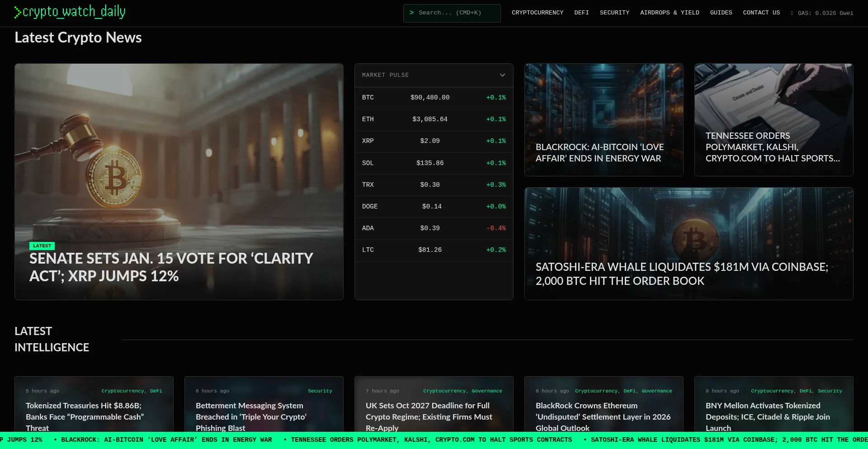Open the GUIDES page
The width and height of the screenshot is (868, 449).
pyautogui.click(x=721, y=13)
